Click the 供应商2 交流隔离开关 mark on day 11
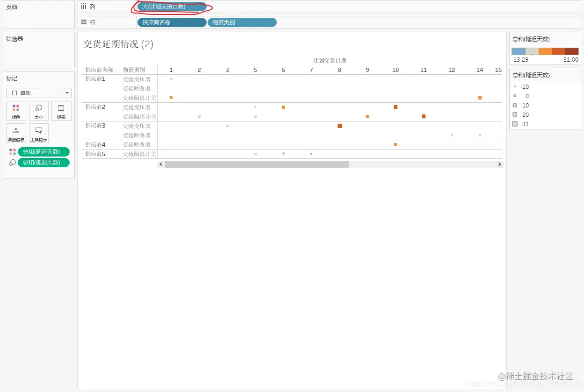The height and width of the screenshot is (392, 584). (424, 116)
